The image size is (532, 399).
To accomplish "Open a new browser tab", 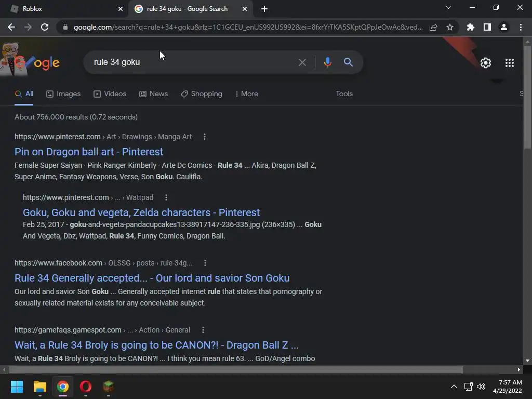I will pyautogui.click(x=264, y=9).
